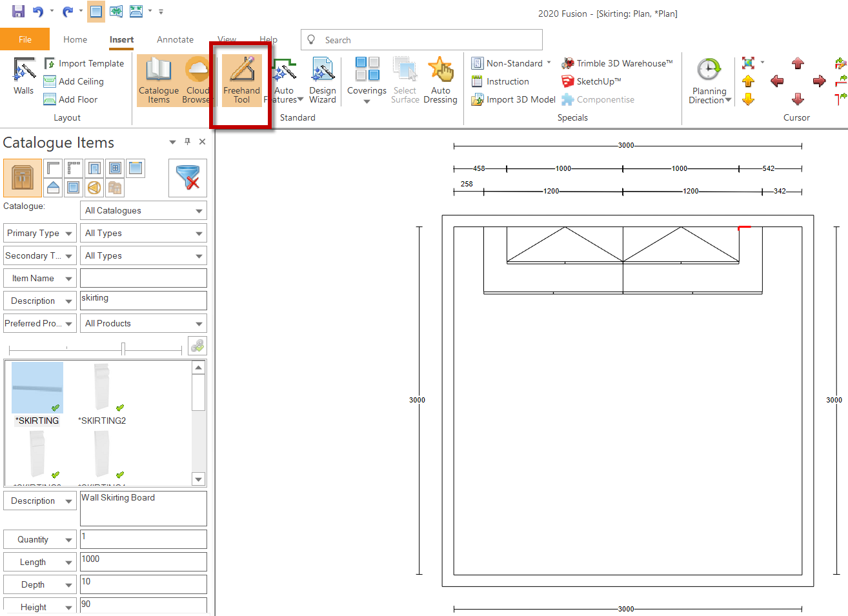Click the ribbon Search box

[x=421, y=39]
